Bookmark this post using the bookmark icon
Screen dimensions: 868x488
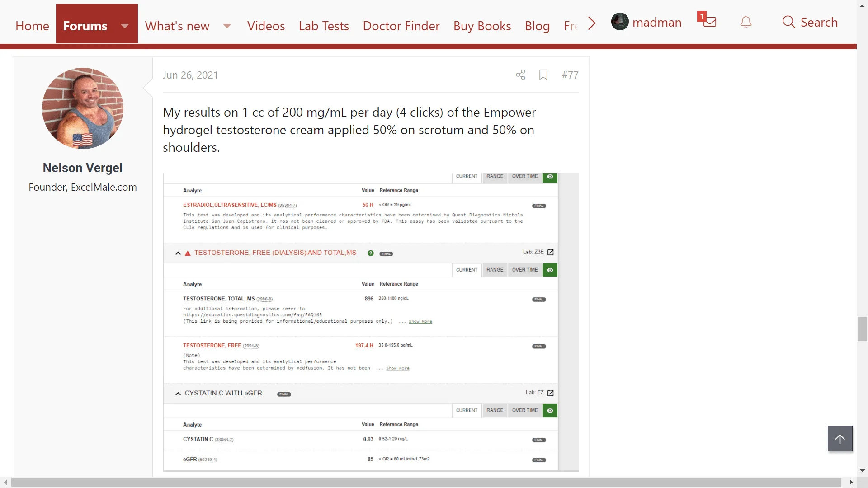[x=543, y=75]
